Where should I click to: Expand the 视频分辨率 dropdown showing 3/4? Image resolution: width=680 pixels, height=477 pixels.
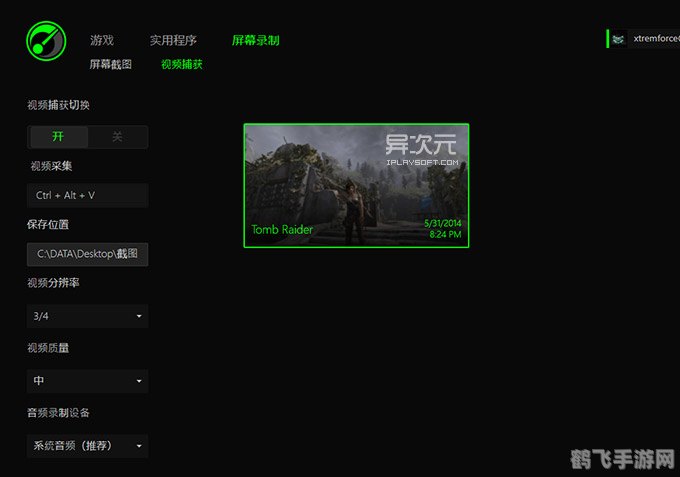pos(88,316)
